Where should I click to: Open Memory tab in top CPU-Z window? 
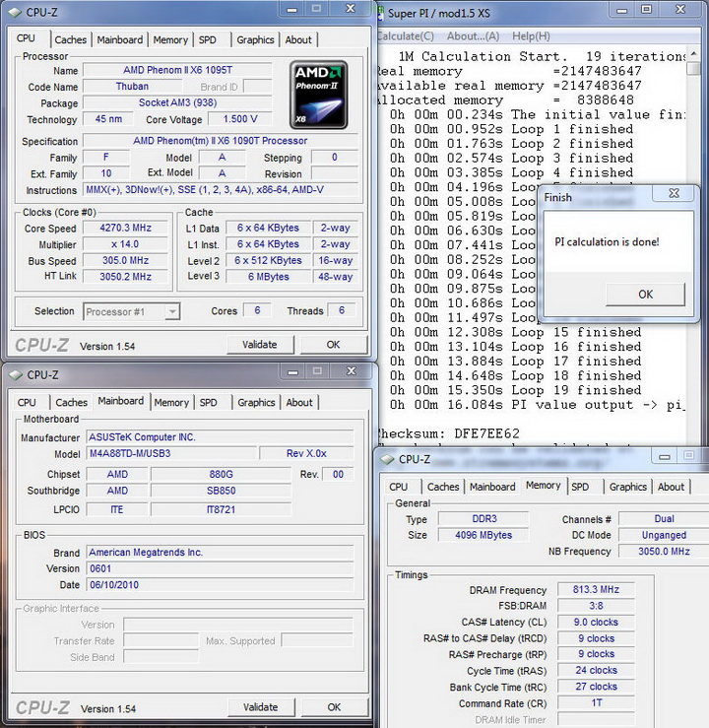pos(170,40)
